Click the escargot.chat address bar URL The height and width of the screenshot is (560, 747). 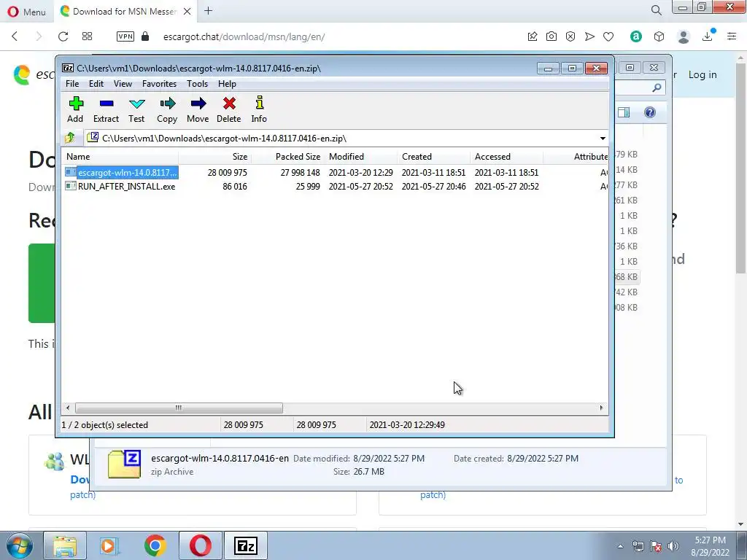click(x=244, y=36)
